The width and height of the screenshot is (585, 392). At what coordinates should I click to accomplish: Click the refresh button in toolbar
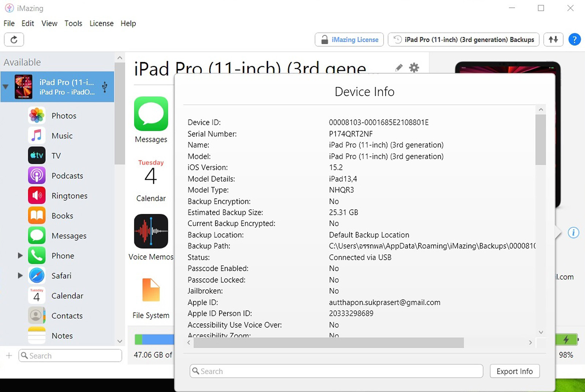pos(14,39)
